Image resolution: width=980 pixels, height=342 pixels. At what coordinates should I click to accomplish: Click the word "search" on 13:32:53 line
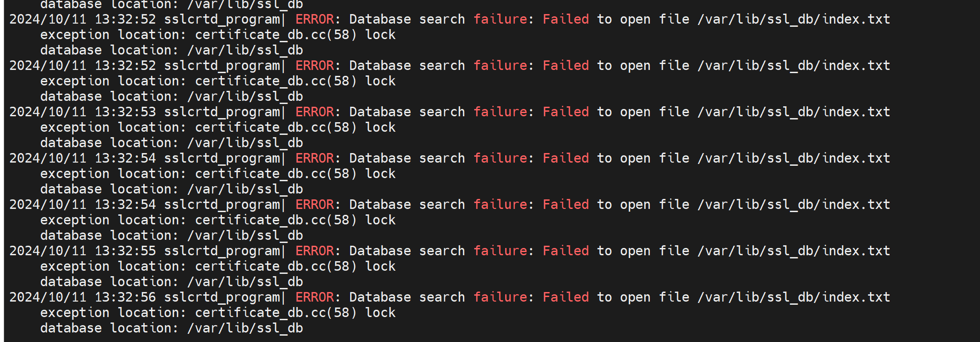point(442,112)
